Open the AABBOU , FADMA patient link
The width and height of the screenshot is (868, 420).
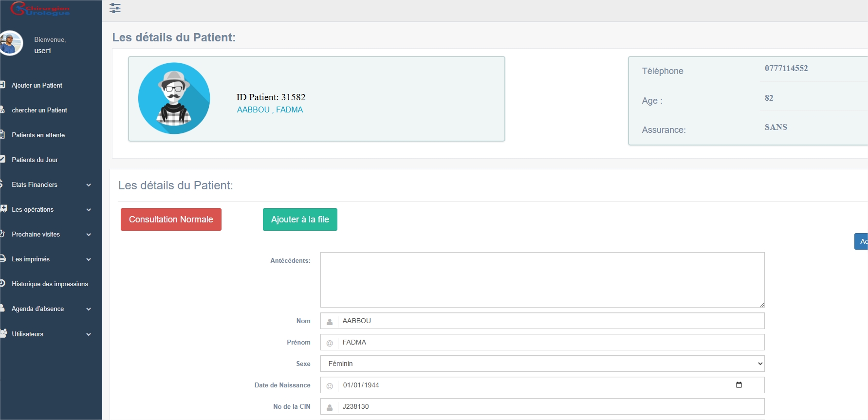point(270,110)
